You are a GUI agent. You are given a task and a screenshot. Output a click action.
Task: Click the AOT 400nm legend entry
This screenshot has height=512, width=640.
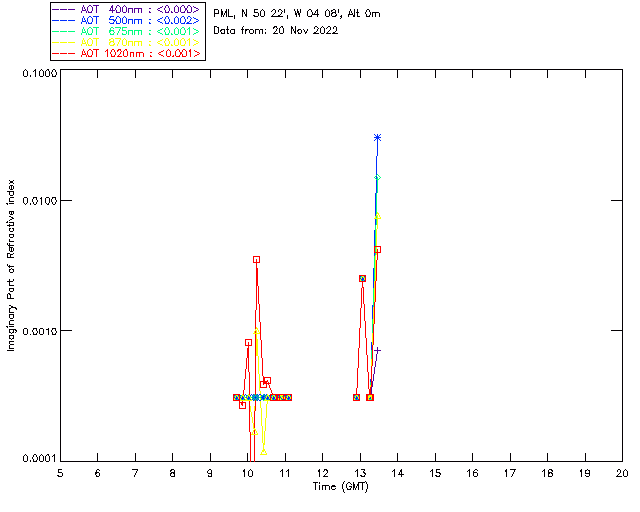click(x=126, y=9)
